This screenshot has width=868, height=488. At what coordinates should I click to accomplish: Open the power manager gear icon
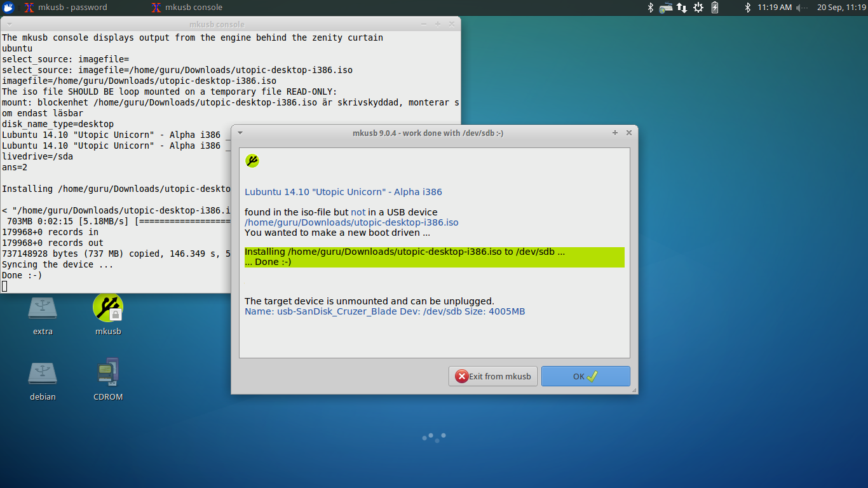click(698, 8)
